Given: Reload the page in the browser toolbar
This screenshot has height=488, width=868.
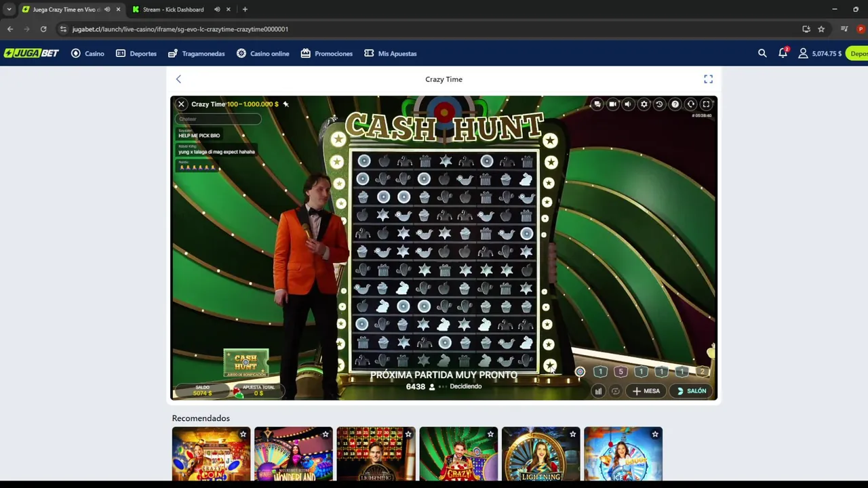Looking at the screenshot, I should tap(43, 29).
